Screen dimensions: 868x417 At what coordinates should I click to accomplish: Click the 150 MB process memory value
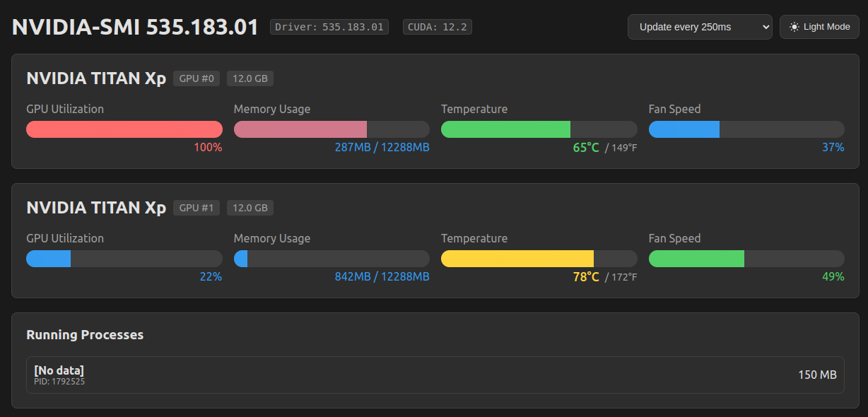tap(818, 375)
